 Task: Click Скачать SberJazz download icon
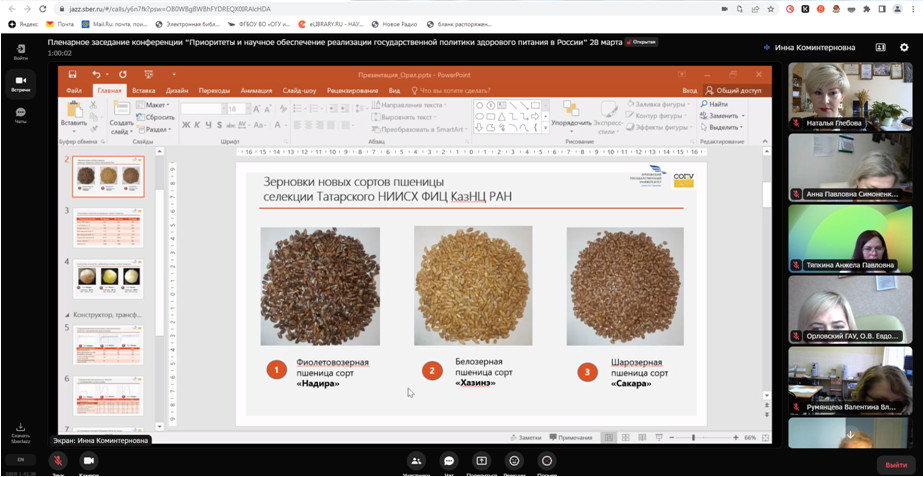[20, 429]
